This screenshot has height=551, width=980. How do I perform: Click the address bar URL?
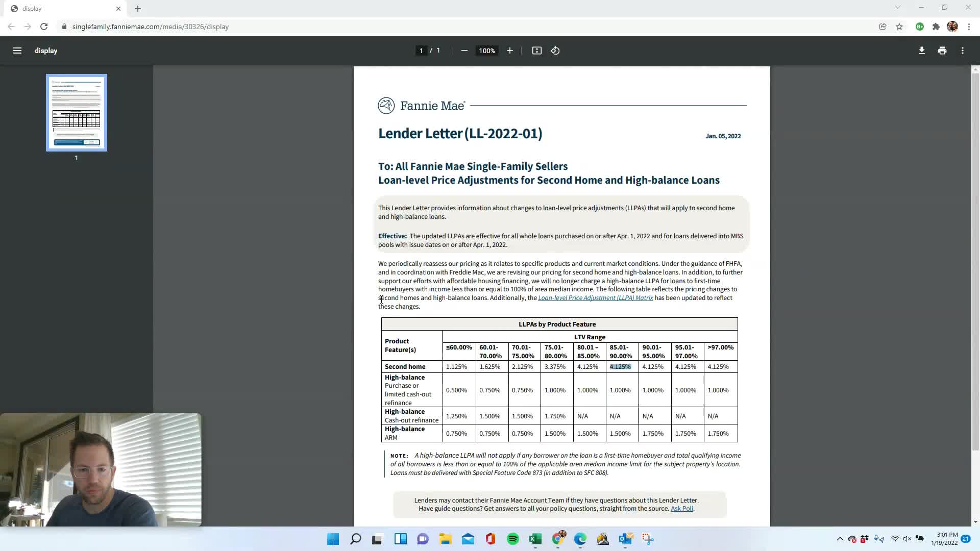(151, 27)
